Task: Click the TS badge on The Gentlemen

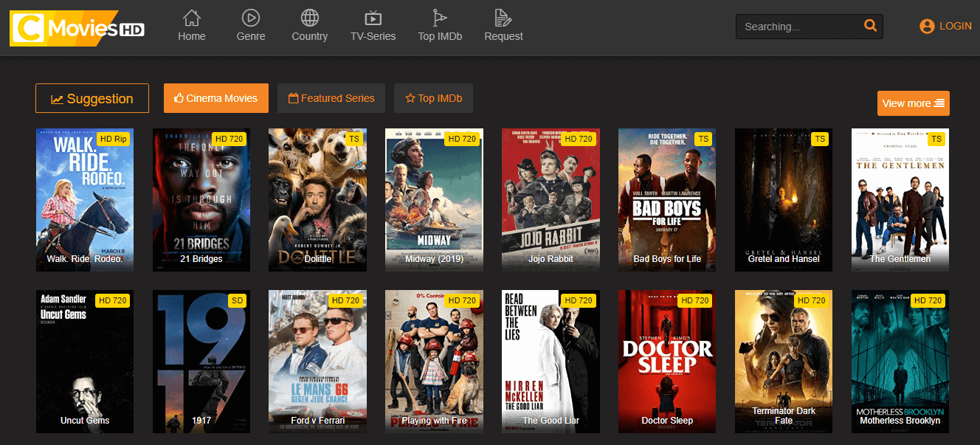Action: point(936,139)
